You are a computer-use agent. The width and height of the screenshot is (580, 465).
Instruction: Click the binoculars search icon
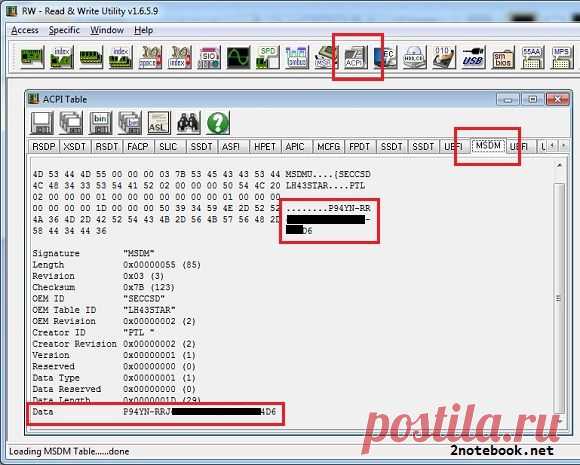coord(188,123)
